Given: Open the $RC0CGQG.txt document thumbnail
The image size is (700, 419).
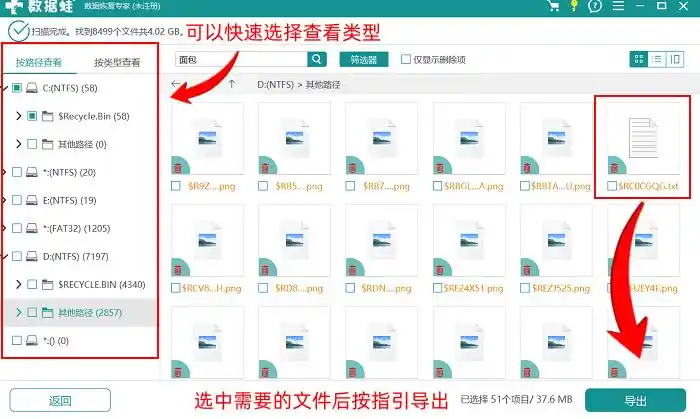Looking at the screenshot, I should (643, 138).
